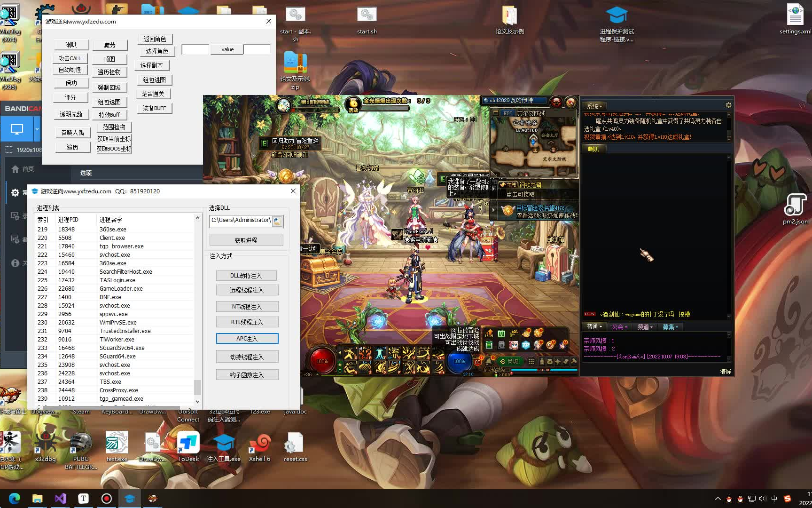Click the EXP-UP progress bar
The height and width of the screenshot is (508, 812).
[544, 370]
